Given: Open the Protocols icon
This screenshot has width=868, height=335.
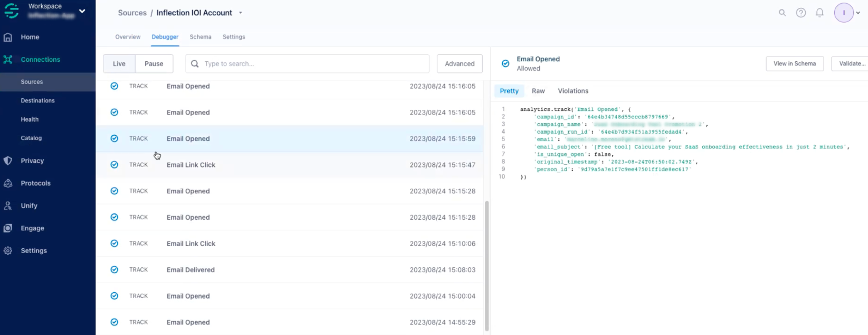Looking at the screenshot, I should point(8,183).
